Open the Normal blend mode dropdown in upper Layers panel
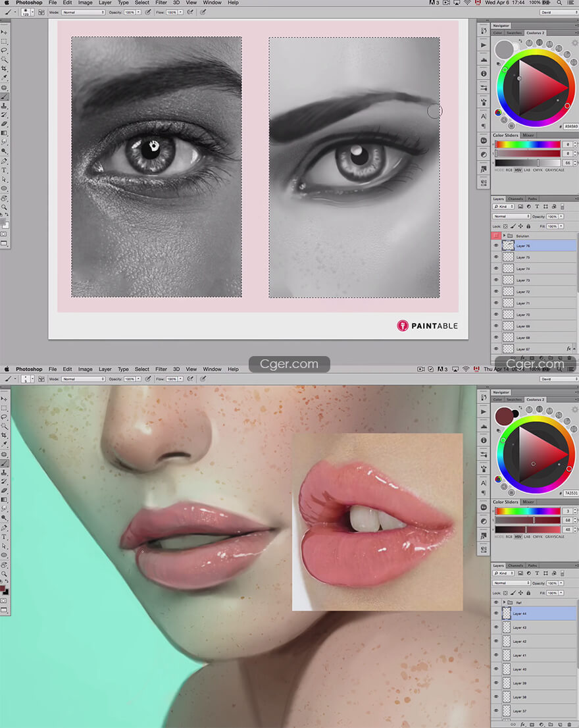This screenshot has height=728, width=579. point(511,217)
